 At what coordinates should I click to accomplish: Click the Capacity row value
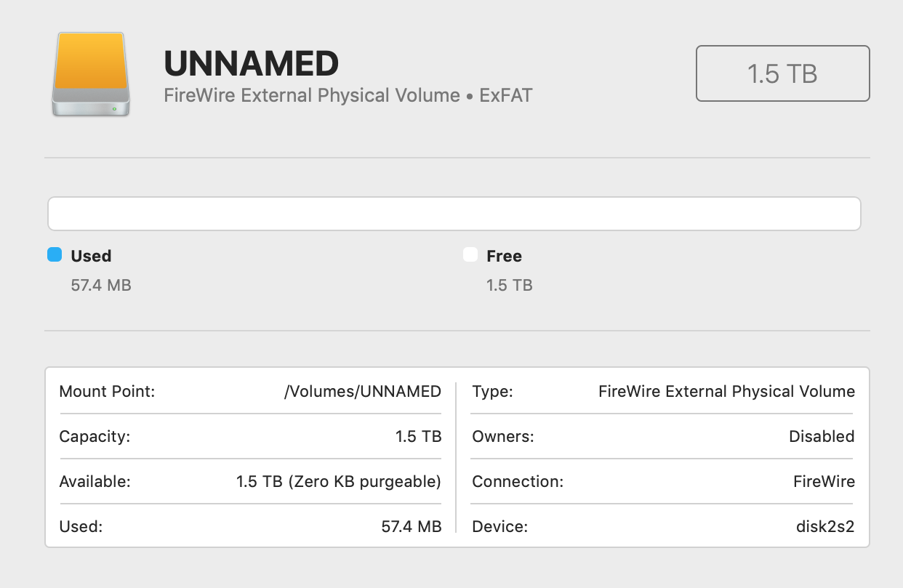pos(418,437)
